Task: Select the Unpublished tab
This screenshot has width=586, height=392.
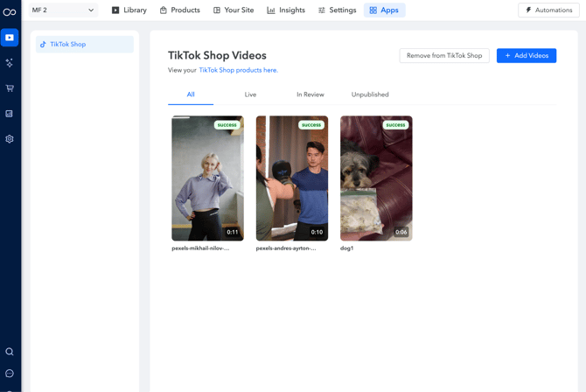Action: click(370, 94)
